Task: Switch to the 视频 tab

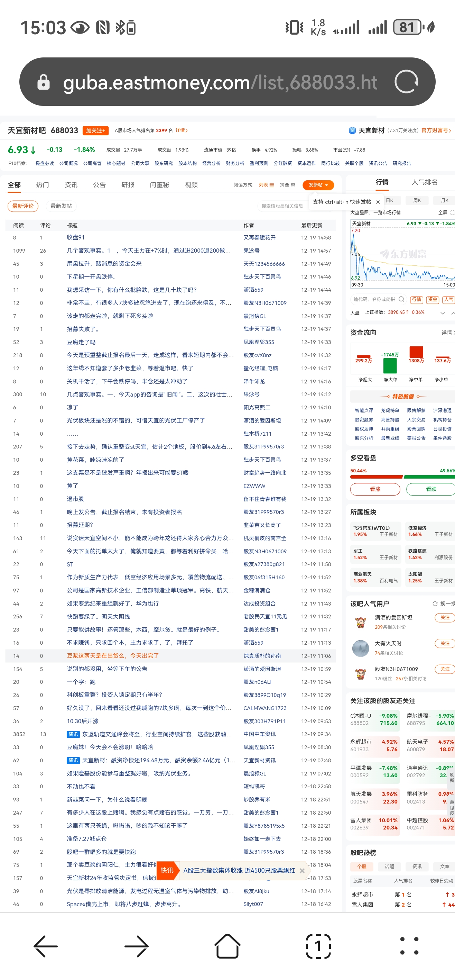Action: click(191, 185)
